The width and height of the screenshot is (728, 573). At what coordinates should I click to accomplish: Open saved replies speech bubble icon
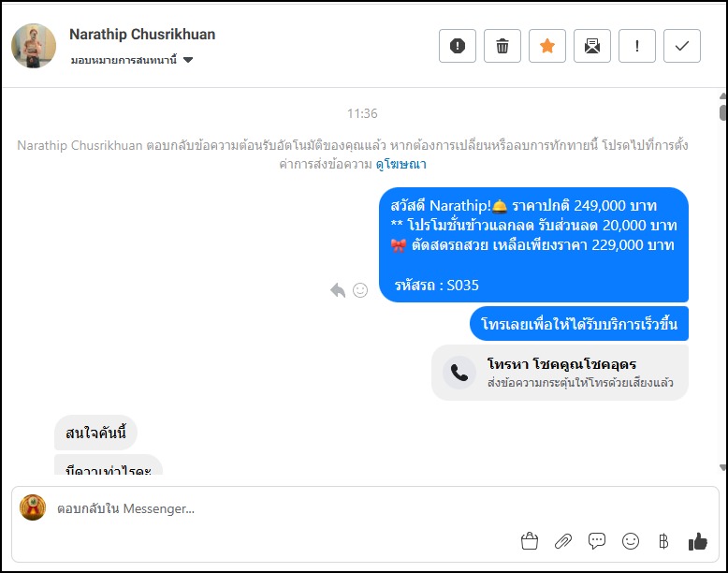pyautogui.click(x=597, y=541)
